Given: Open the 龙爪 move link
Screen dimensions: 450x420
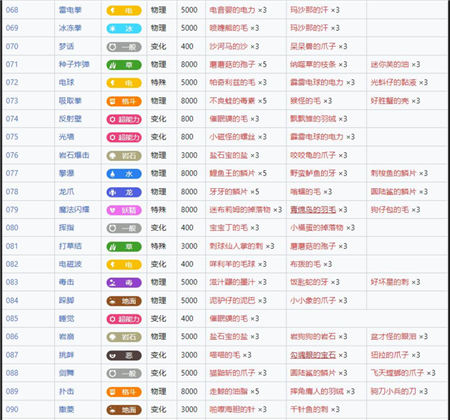Looking at the screenshot, I should 66,192.
